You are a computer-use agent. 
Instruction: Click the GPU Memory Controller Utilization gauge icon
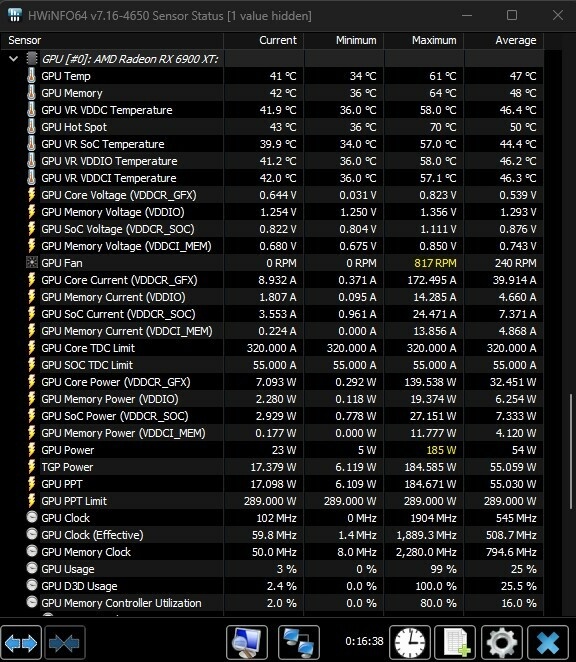point(32,602)
